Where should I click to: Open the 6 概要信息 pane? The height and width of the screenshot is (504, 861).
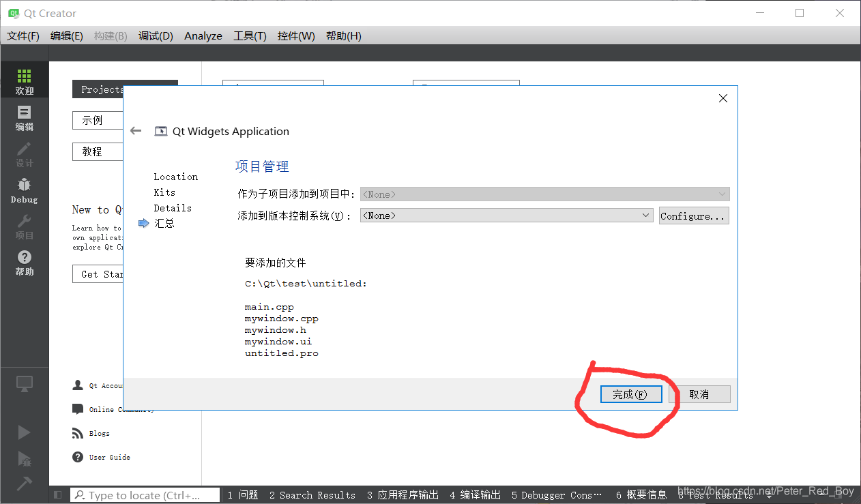[x=641, y=495]
